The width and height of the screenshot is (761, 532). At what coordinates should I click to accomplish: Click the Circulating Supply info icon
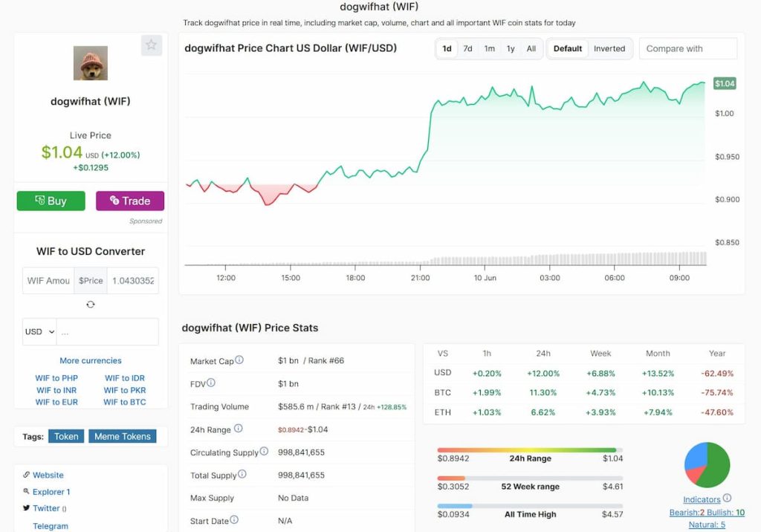pos(264,452)
